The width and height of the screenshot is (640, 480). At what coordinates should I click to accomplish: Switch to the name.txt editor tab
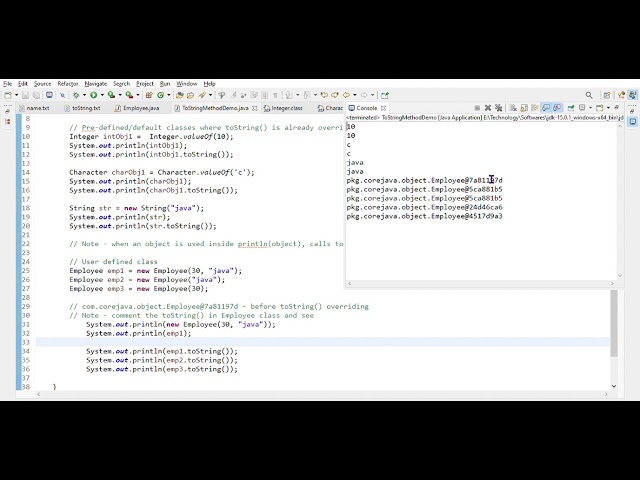(34, 108)
